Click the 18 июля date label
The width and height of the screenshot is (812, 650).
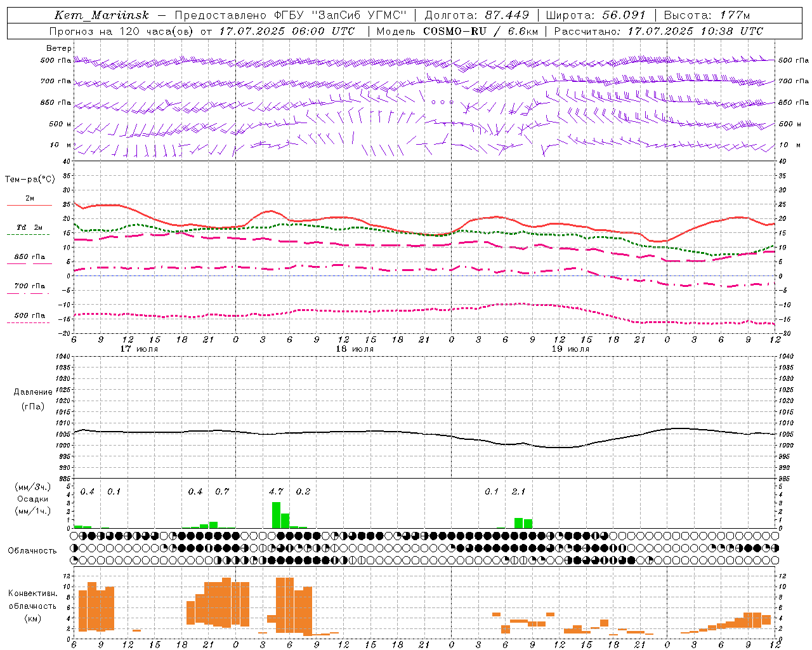click(x=355, y=349)
